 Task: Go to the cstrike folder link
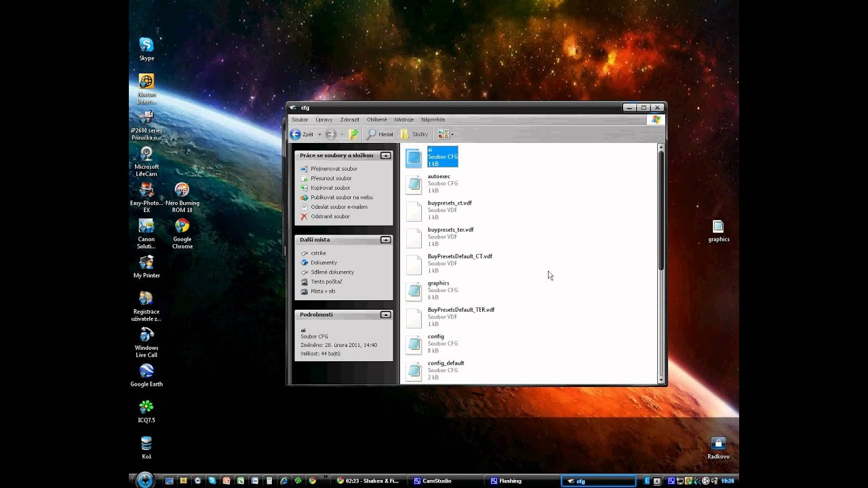[x=318, y=253]
